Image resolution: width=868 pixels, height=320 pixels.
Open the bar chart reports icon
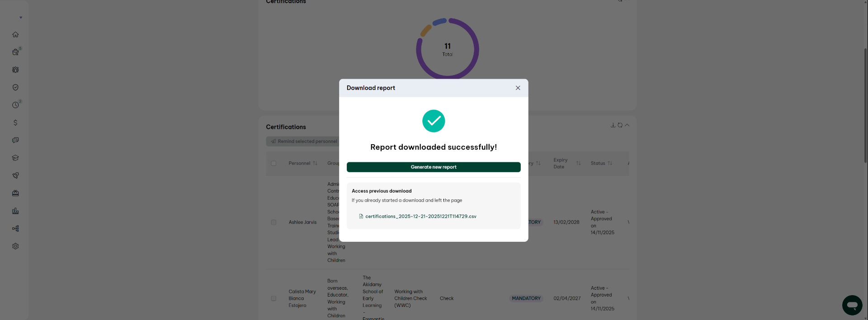point(15,211)
